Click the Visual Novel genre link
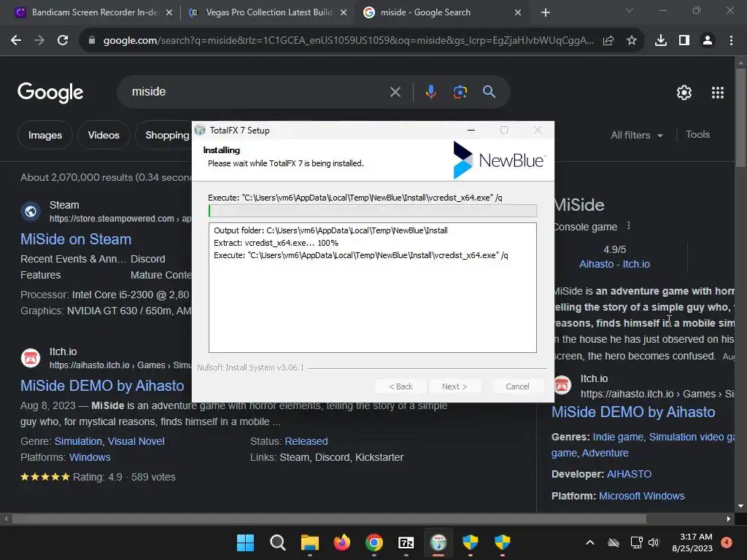Viewport: 747px width, 560px height. [x=136, y=441]
